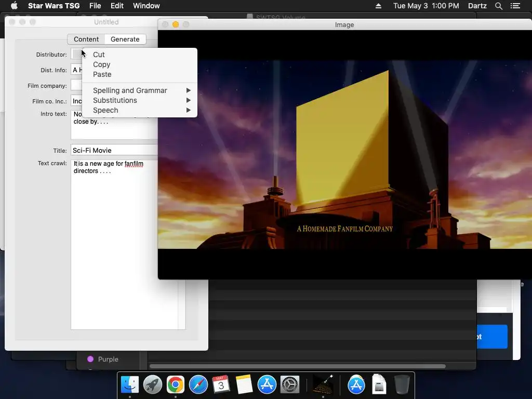532x399 pixels.
Task: Open the App Store icon right of dock divider
Action: pos(356,385)
